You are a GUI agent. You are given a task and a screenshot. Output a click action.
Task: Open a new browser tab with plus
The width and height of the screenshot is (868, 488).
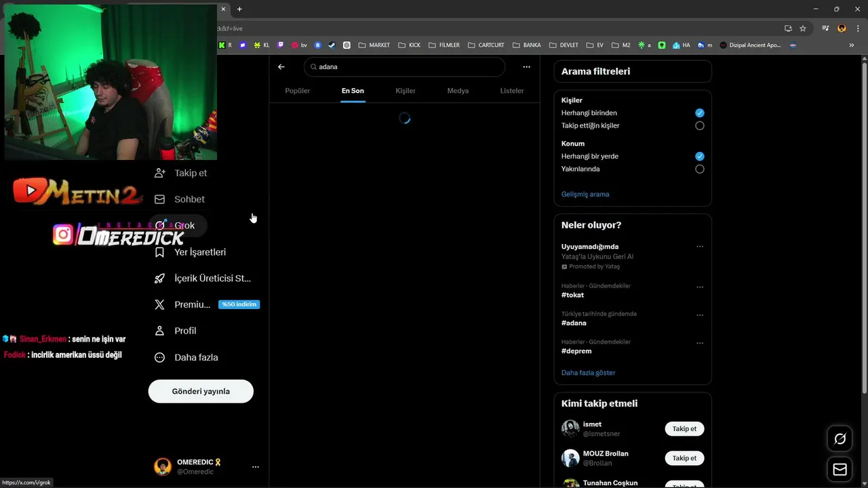(239, 9)
